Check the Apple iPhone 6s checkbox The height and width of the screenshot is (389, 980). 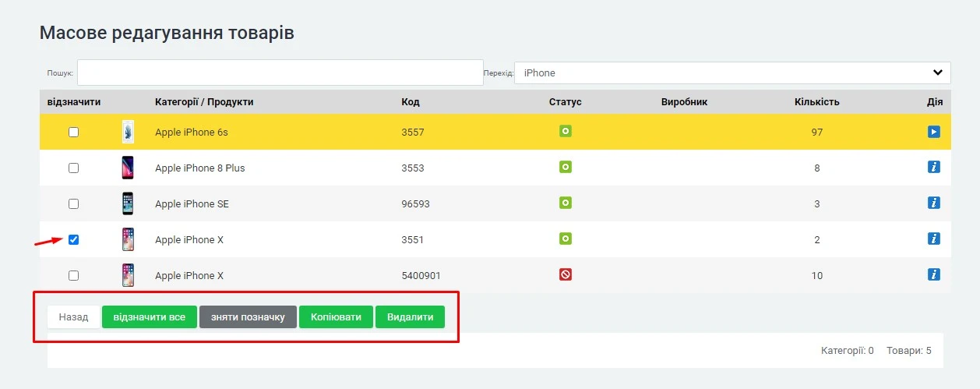[x=74, y=133]
